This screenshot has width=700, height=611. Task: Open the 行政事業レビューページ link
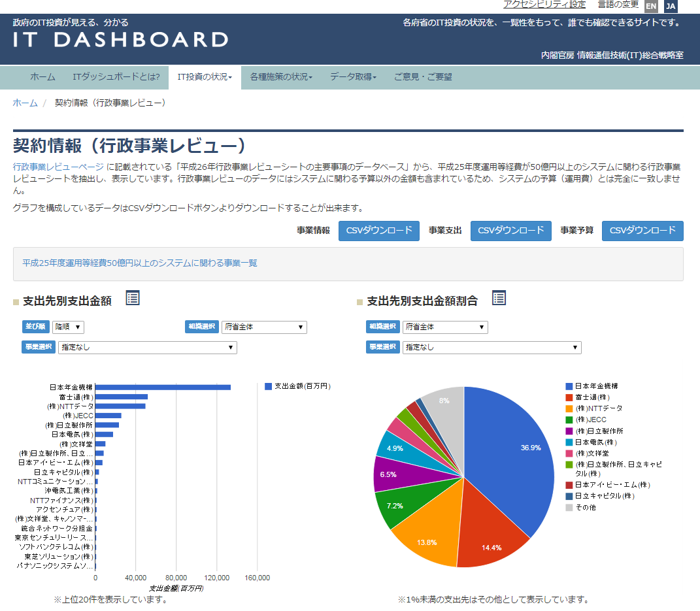58,167
